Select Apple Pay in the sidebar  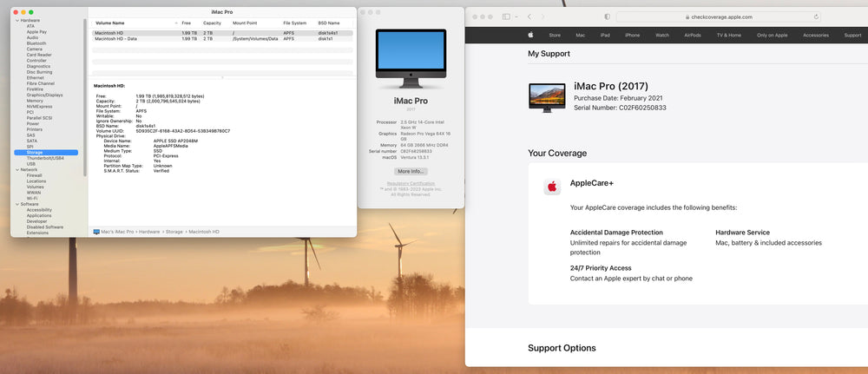(x=36, y=32)
